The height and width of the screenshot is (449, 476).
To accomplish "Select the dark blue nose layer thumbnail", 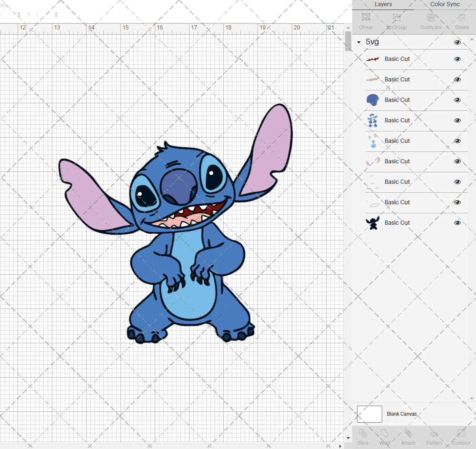I will [373, 100].
